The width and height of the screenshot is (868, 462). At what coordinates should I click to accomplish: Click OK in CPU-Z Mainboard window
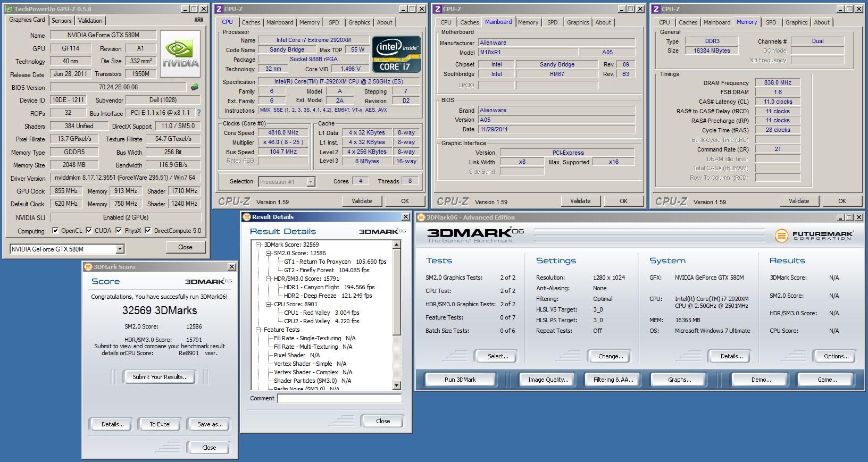(623, 201)
